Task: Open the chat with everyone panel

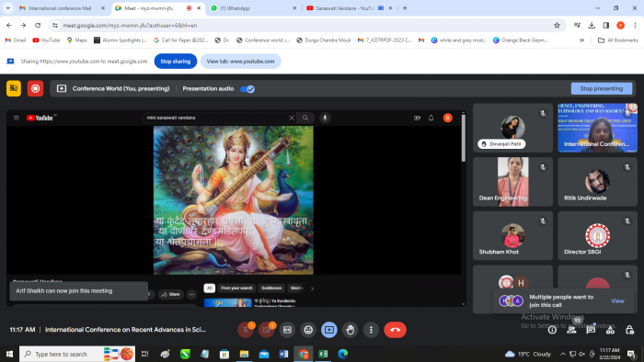Action: [591, 330]
